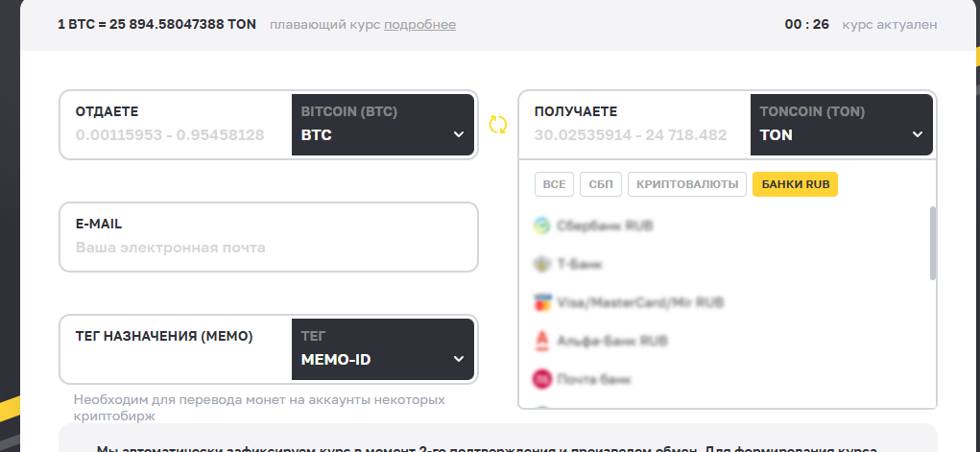Viewport: 980px width, 452px height.
Task: Click the 00 : 26 rate timer
Action: [807, 24]
